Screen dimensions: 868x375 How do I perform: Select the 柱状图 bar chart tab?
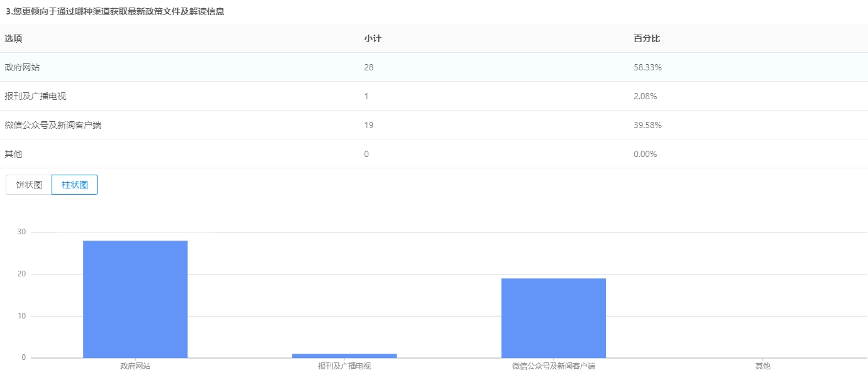tap(75, 185)
